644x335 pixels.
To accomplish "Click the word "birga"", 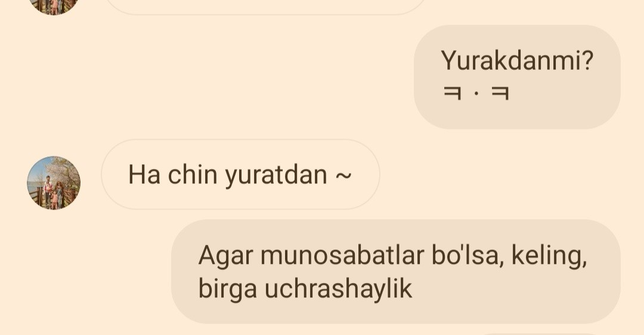I will [x=228, y=289].
